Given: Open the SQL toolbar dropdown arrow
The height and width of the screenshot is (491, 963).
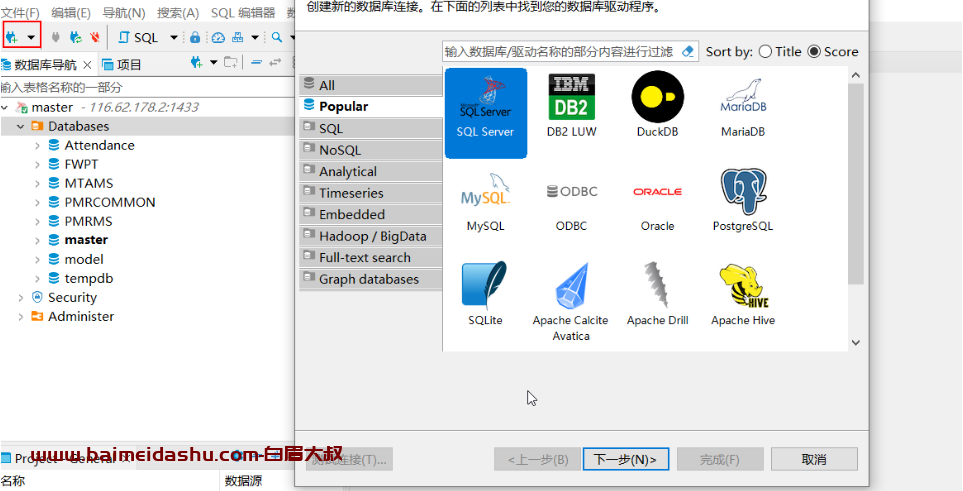Looking at the screenshot, I should (x=173, y=38).
